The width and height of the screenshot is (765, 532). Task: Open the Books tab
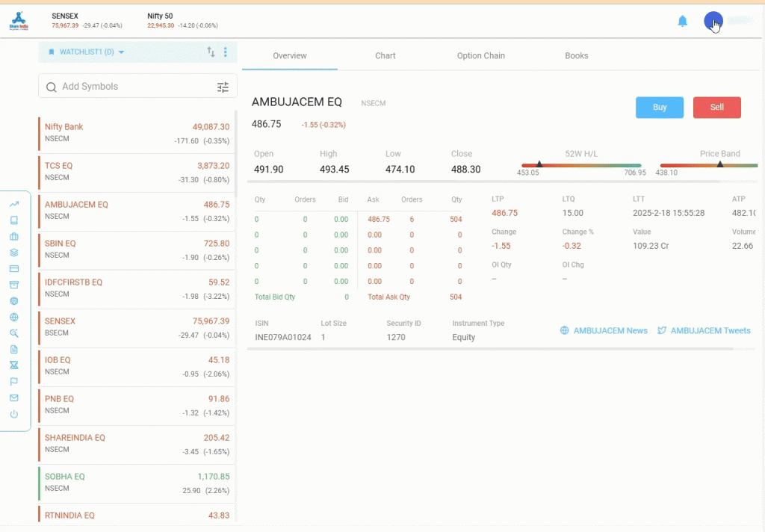click(x=577, y=55)
